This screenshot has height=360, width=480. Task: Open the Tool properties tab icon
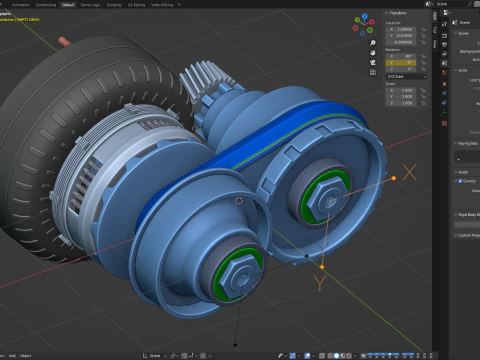point(444,24)
